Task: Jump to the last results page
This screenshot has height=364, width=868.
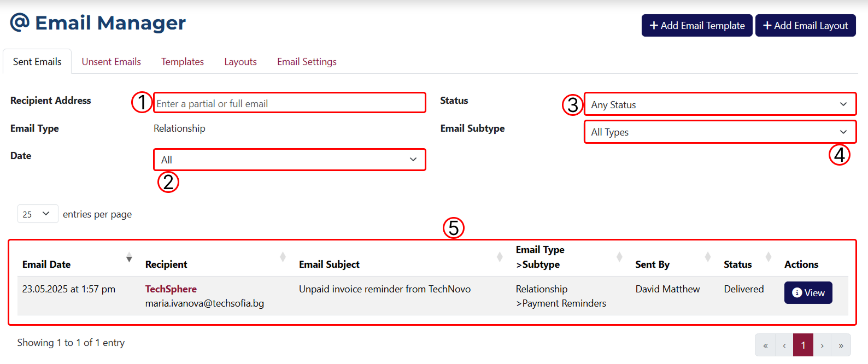Action: point(841,345)
